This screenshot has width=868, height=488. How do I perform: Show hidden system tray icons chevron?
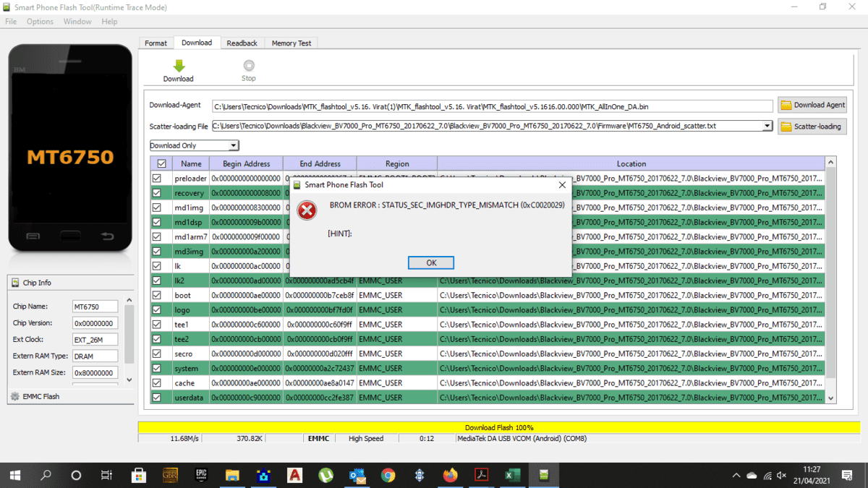(x=736, y=475)
